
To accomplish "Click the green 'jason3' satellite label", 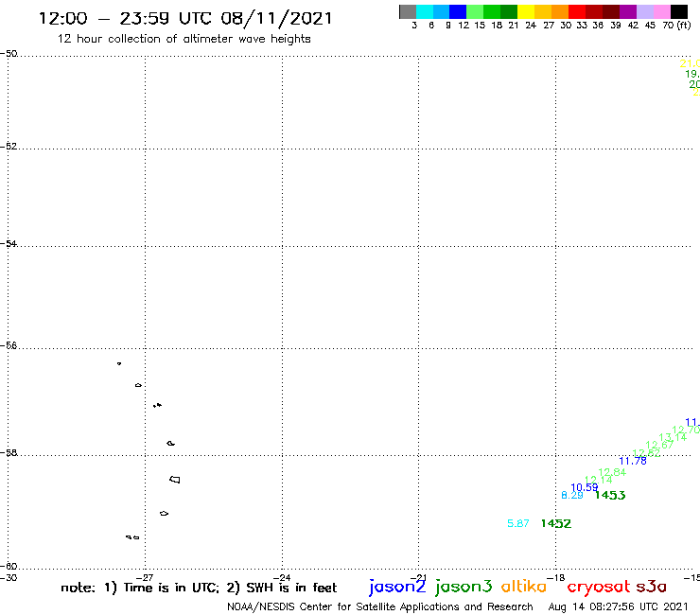I will pos(464,587).
